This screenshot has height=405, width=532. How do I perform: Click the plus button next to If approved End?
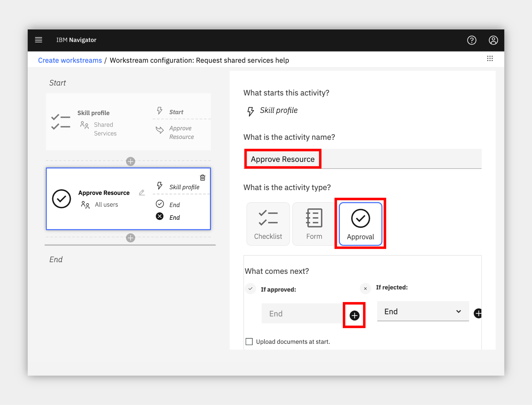(x=354, y=315)
